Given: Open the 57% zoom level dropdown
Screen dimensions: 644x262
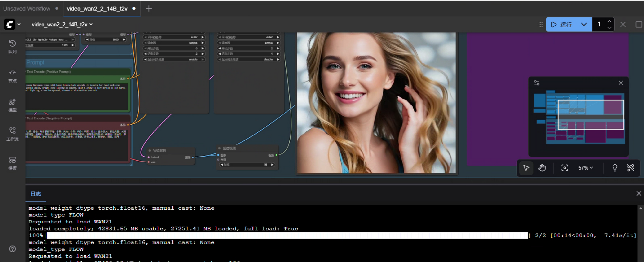Looking at the screenshot, I should coord(586,168).
